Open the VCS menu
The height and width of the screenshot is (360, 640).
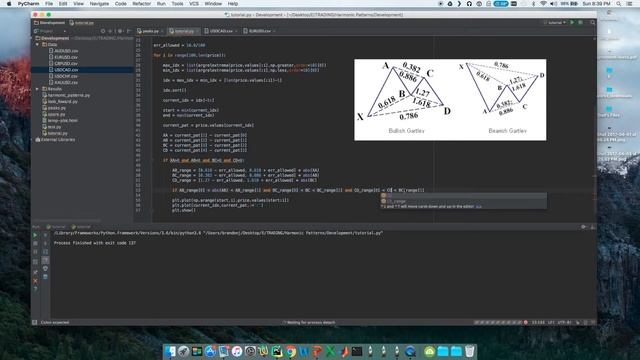tap(194, 4)
